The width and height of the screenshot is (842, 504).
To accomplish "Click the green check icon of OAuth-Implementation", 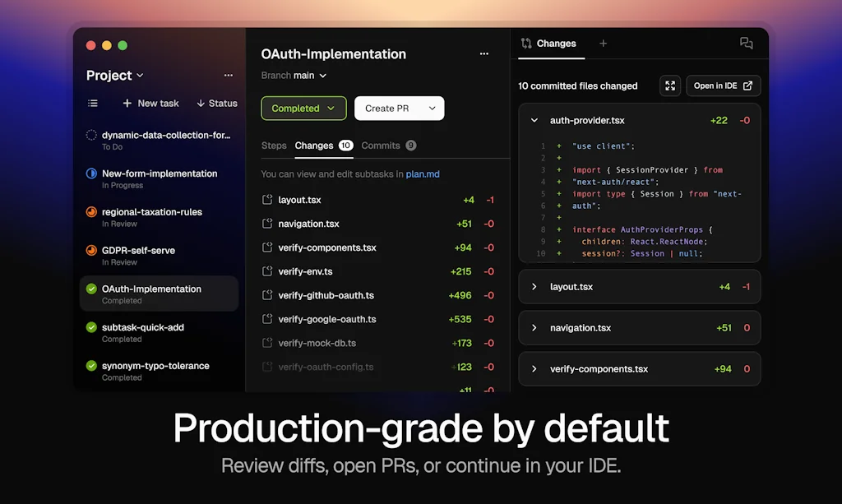I will [x=91, y=289].
